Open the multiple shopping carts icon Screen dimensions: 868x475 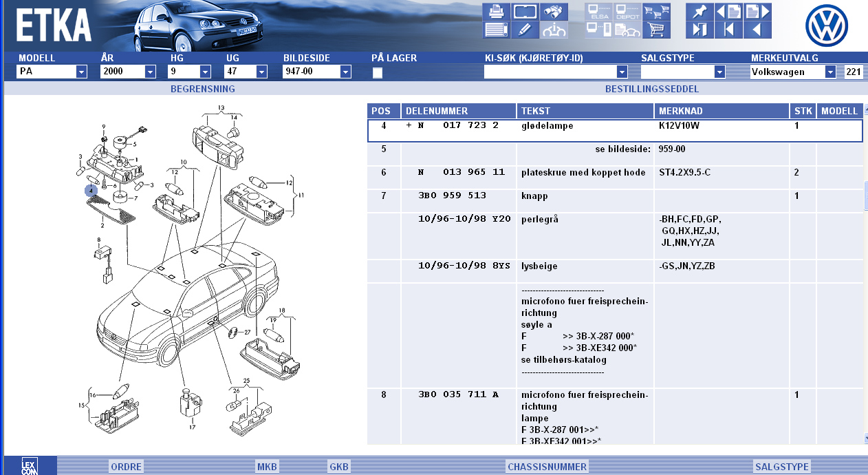pyautogui.click(x=656, y=12)
